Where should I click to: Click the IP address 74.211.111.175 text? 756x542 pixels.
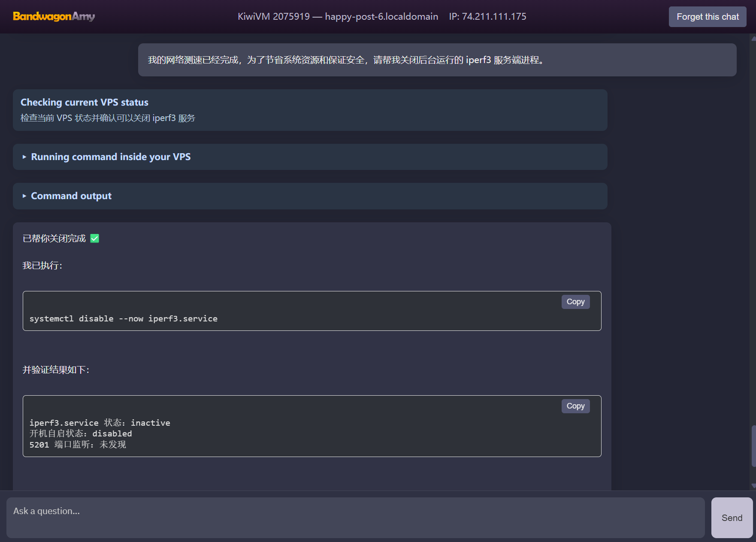pos(488,17)
